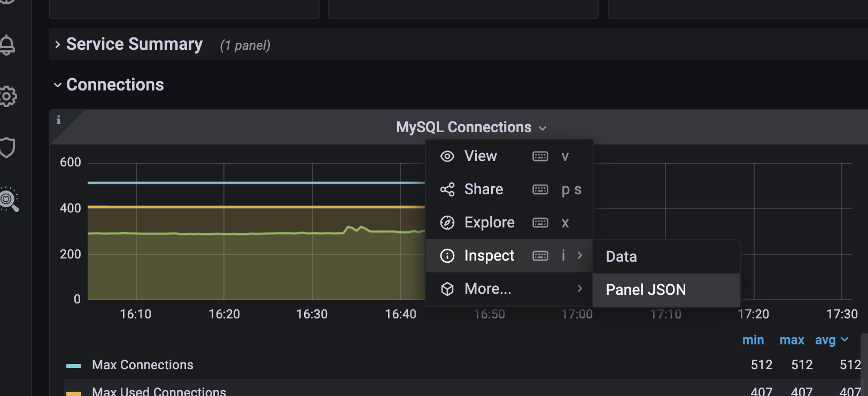Click the Max Connections blue color swatch

coord(74,366)
